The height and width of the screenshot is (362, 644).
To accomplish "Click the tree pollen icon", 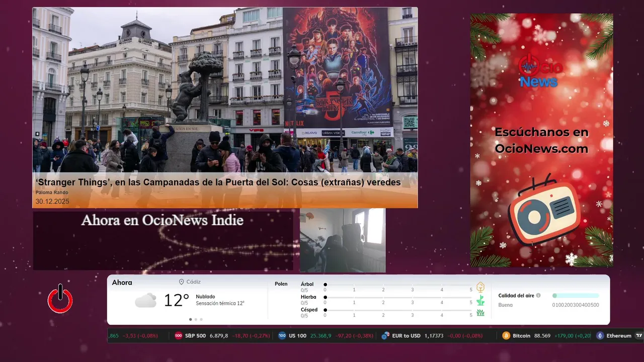I will [480, 287].
